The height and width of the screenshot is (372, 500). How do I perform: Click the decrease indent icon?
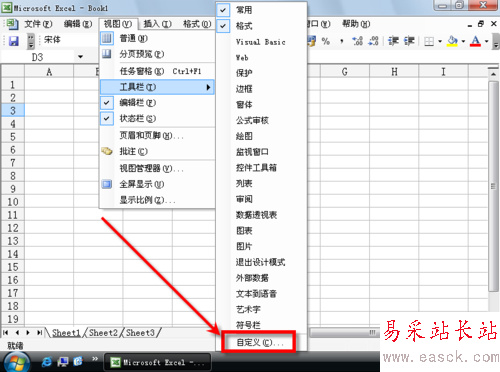[393, 41]
